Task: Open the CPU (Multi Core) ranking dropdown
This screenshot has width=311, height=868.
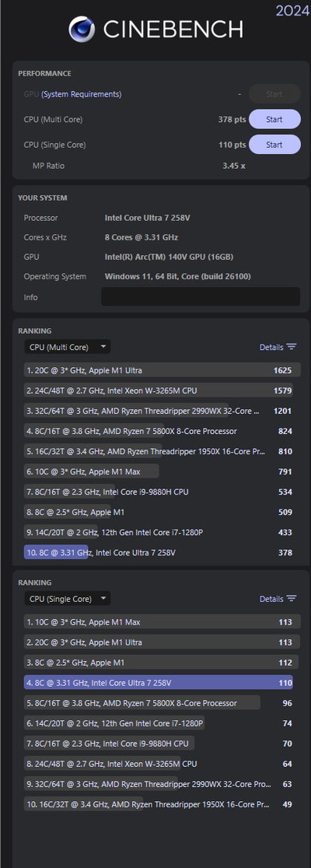Action: tap(68, 347)
